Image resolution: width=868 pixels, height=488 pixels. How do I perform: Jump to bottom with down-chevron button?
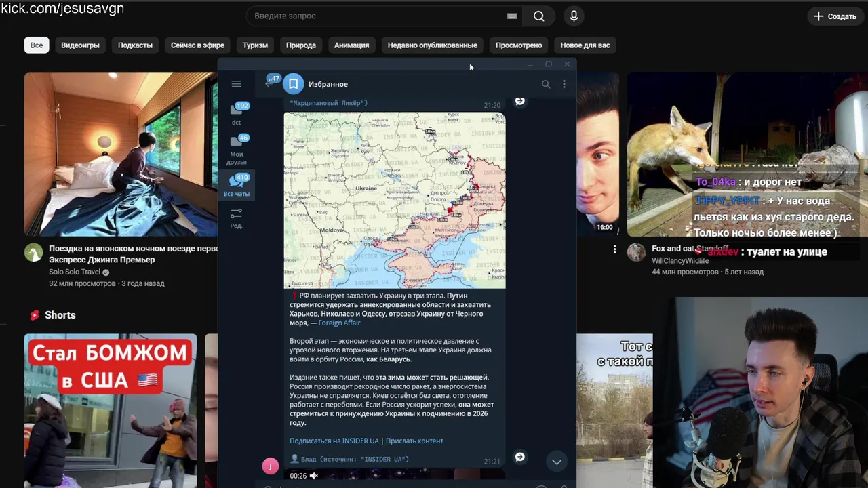pyautogui.click(x=557, y=462)
